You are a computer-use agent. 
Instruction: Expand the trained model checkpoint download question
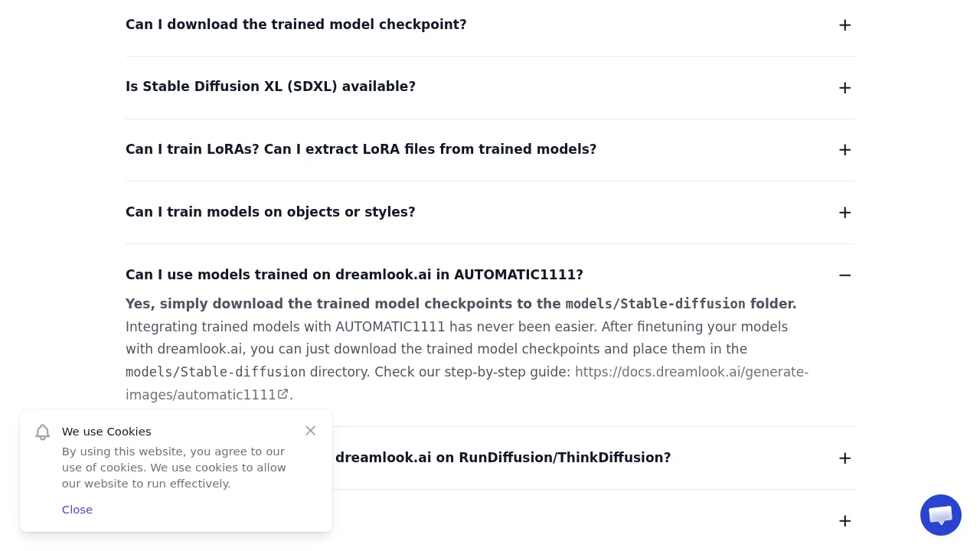tap(844, 24)
